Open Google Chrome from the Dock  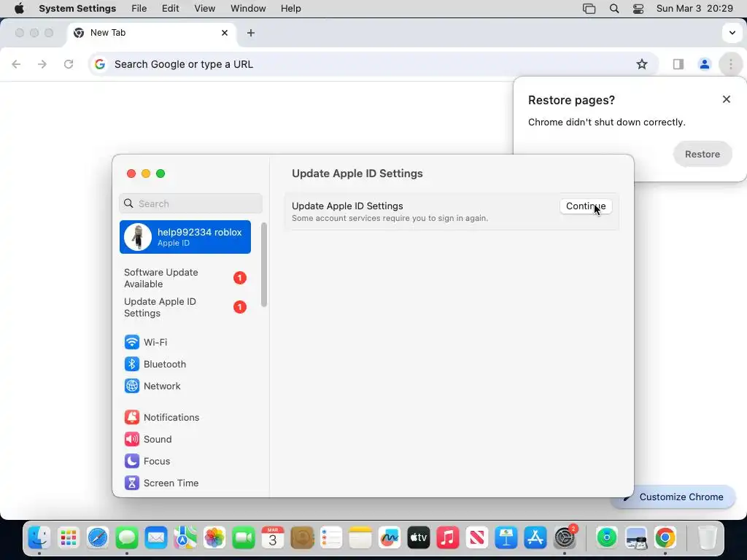[665, 538]
